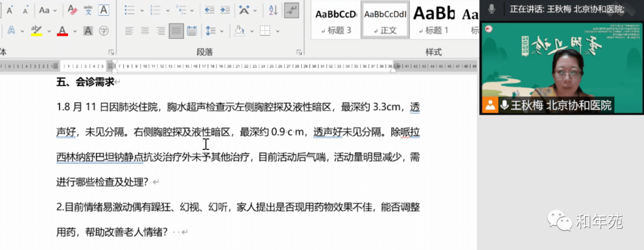Apply the 标题 1 style

[434, 20]
